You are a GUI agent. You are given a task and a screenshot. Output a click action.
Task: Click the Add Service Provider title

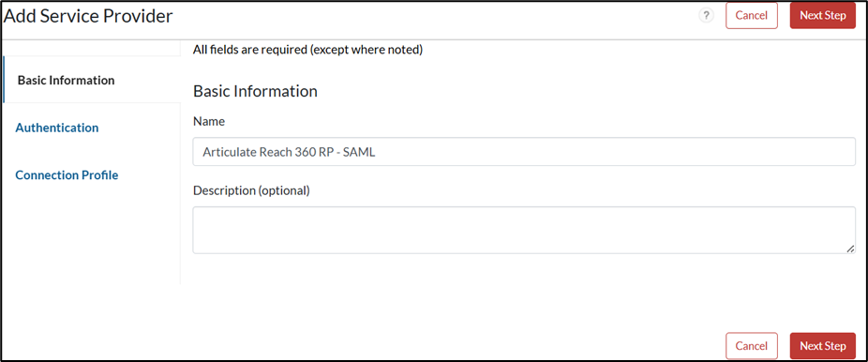[88, 16]
